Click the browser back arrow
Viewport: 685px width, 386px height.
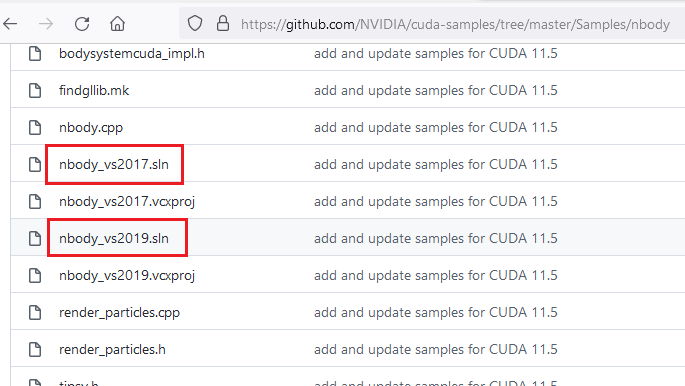[10, 24]
